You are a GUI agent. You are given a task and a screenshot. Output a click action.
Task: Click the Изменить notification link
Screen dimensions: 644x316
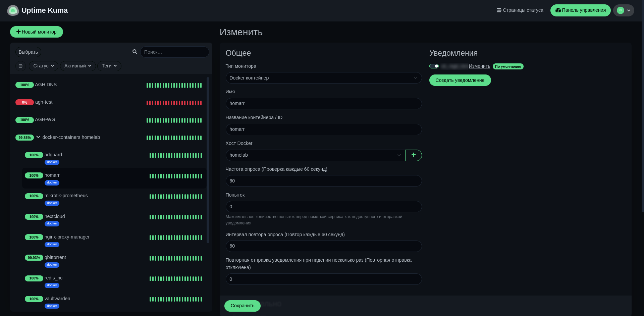[479, 66]
